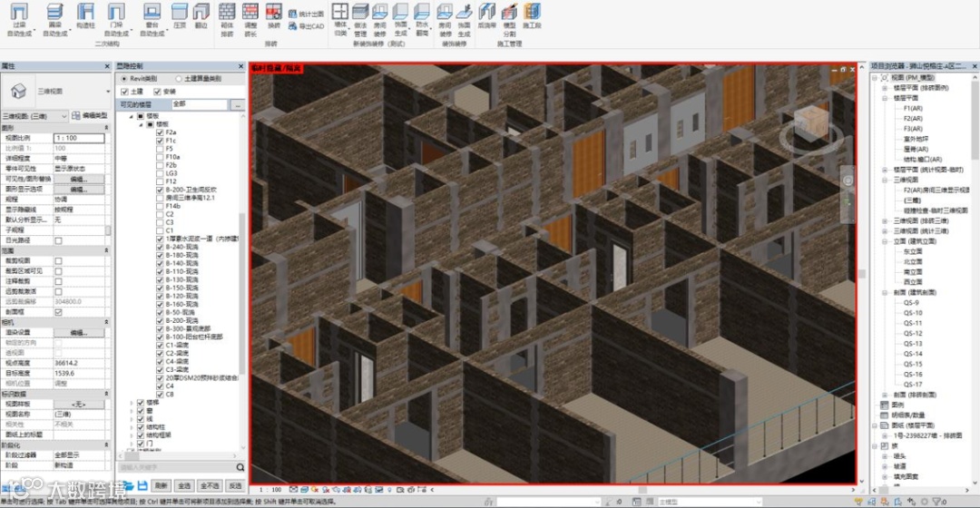
Task: Click 房间装修 icon in 新装饰装修 group
Action: click(x=380, y=12)
